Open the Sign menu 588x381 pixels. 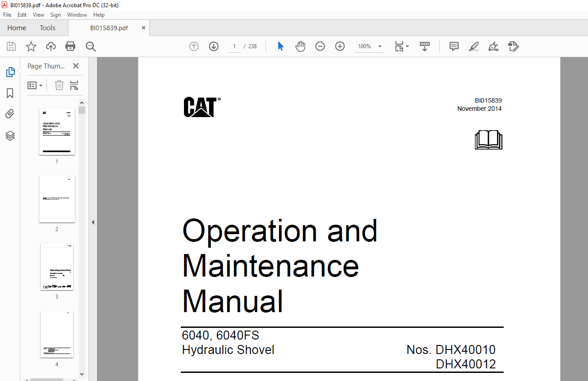tap(55, 15)
